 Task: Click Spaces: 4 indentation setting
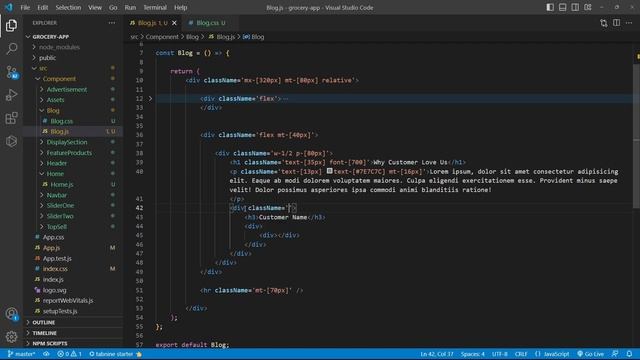tap(473, 354)
